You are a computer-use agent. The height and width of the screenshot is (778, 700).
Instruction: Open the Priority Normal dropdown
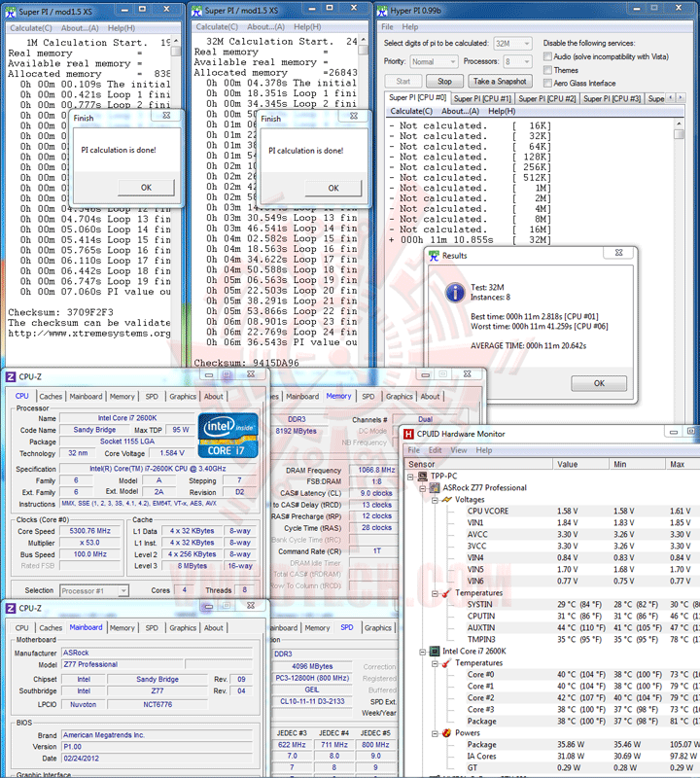pyautogui.click(x=434, y=61)
